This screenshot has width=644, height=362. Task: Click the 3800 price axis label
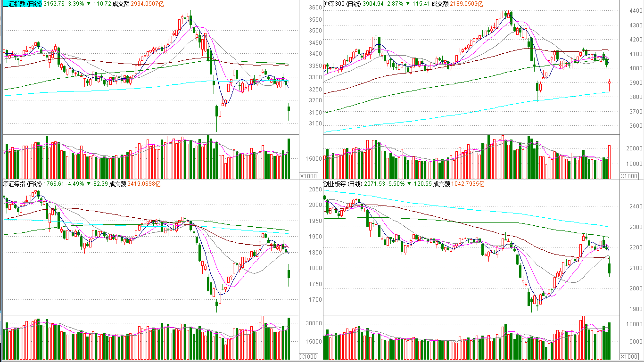coord(635,98)
